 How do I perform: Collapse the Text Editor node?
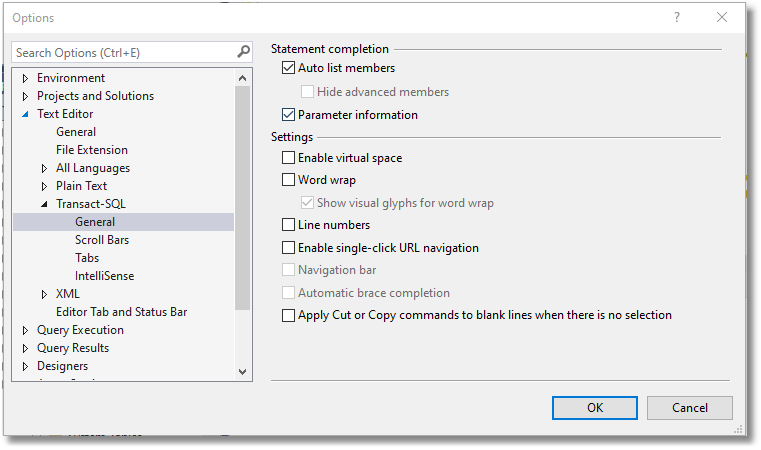26,114
